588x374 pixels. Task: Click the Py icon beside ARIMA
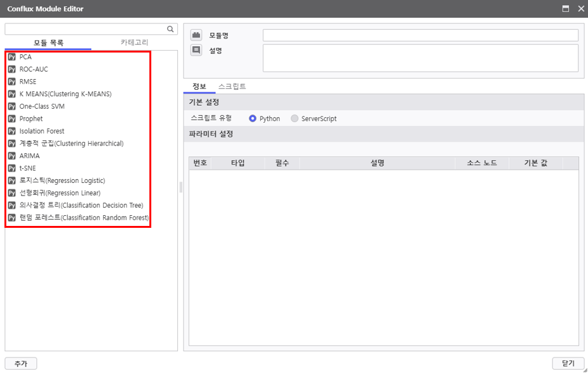pyautogui.click(x=11, y=156)
